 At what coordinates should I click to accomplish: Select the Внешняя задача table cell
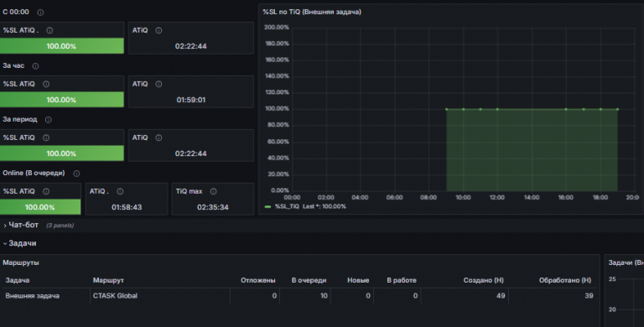pyautogui.click(x=33, y=296)
